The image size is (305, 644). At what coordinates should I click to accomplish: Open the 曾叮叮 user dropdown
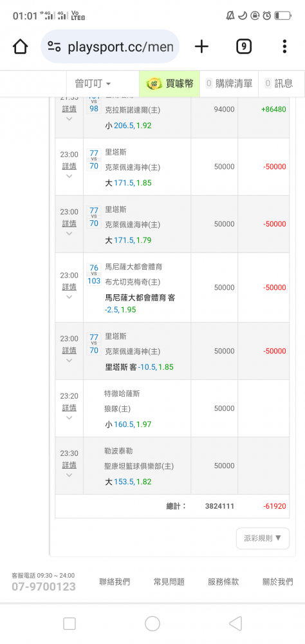[x=93, y=84]
